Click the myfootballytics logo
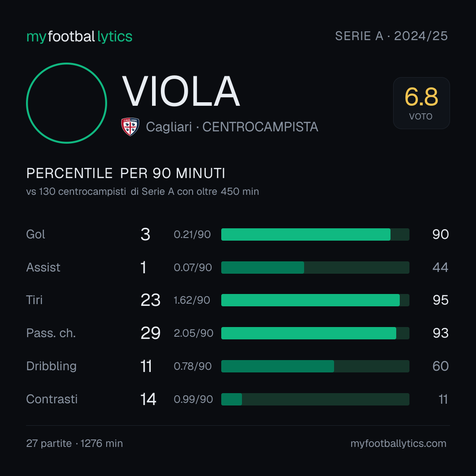This screenshot has width=476, height=476. coord(79,37)
